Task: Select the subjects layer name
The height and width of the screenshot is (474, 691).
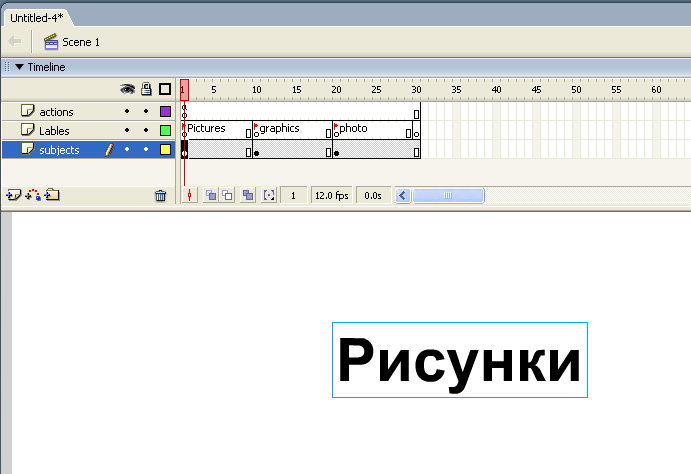Action: pyautogui.click(x=59, y=150)
